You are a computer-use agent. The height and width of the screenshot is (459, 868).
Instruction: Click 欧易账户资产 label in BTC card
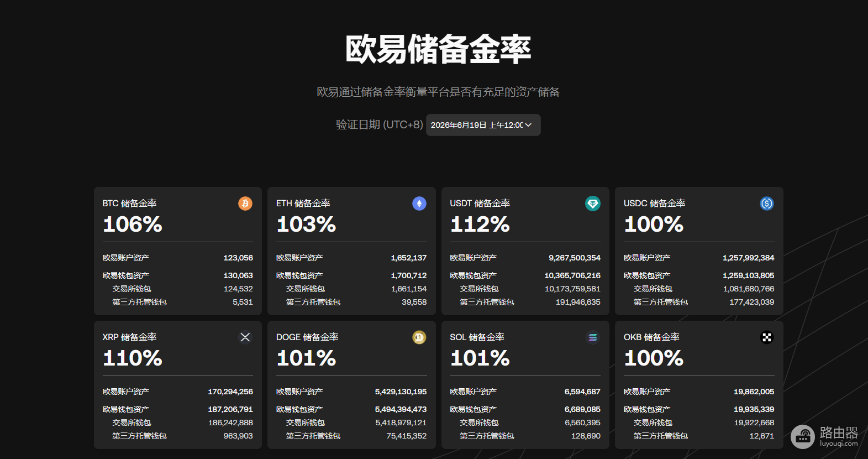(126, 258)
